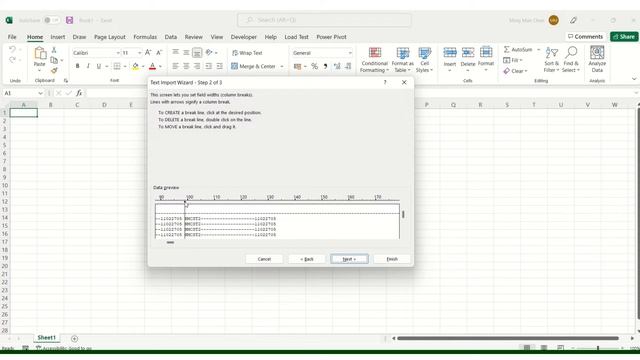Open the font name dropdown (Calibri)
Screen dimensions: 640x360
pyautogui.click(x=118, y=53)
